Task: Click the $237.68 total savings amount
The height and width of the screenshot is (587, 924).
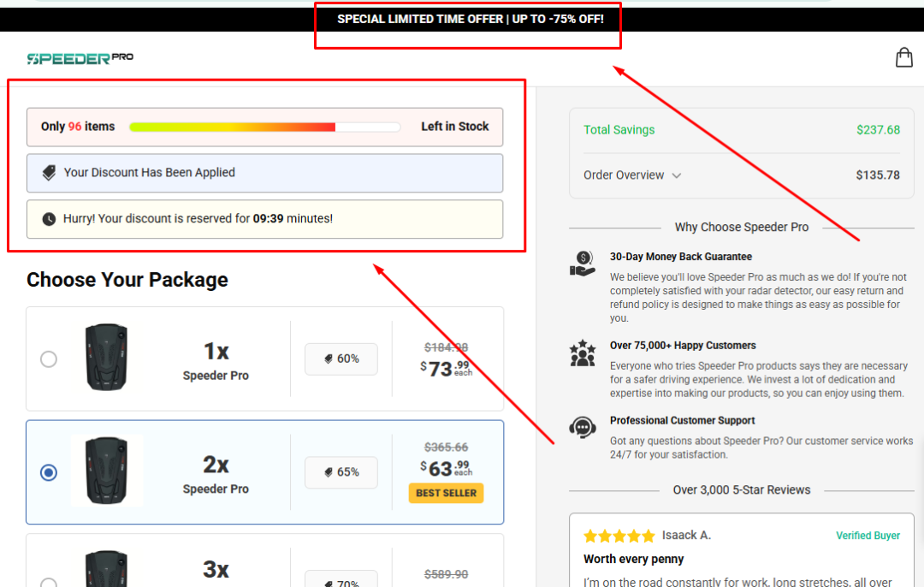Action: point(878,130)
